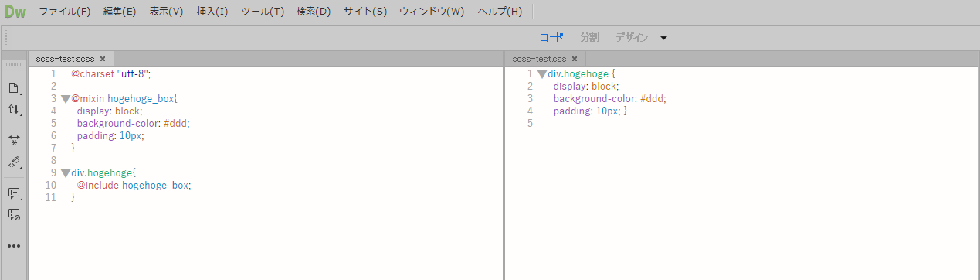This screenshot has width=980, height=280.
Task: Switch to the scss-test.css tab
Action: (539, 59)
